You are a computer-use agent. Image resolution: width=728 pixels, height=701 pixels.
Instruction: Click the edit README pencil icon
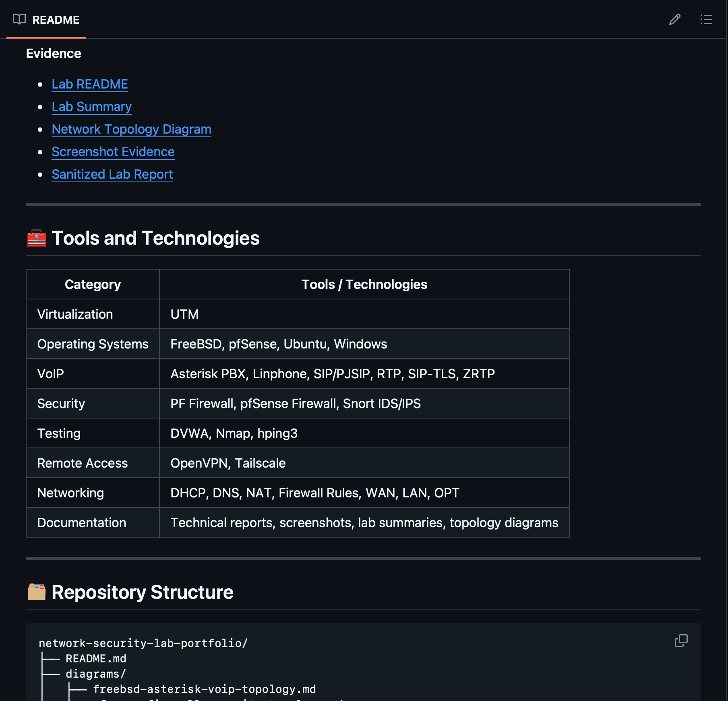tap(675, 19)
